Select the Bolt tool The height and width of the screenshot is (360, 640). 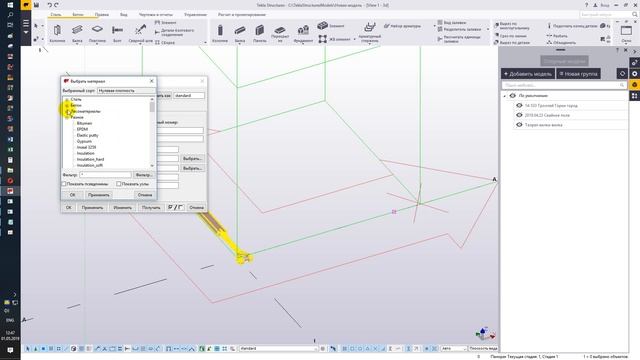117,33
